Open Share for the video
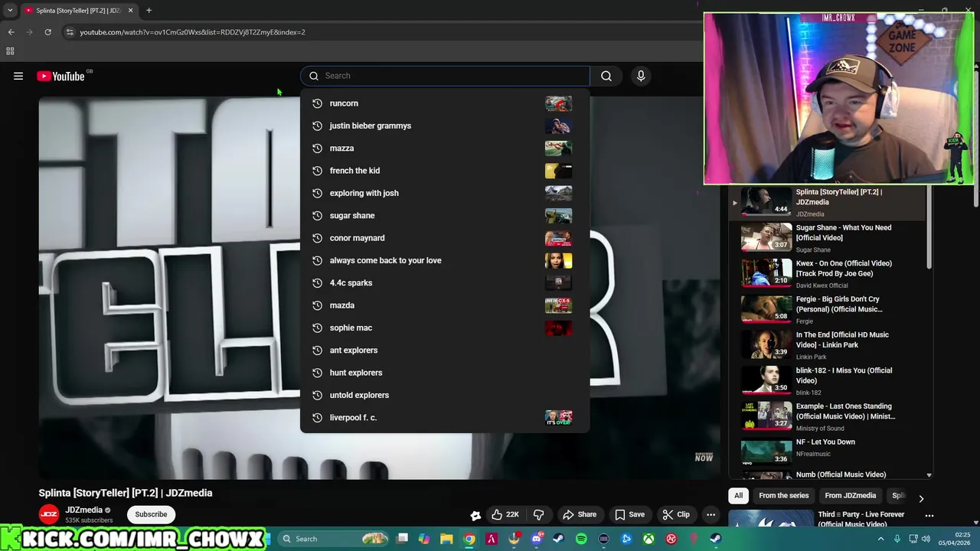Image resolution: width=980 pixels, height=551 pixels. coord(580,514)
